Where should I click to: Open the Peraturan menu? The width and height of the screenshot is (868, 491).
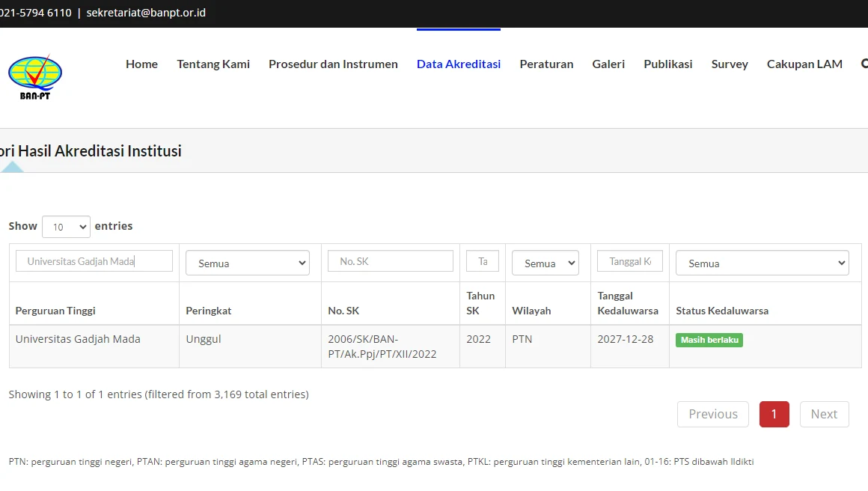pyautogui.click(x=546, y=64)
